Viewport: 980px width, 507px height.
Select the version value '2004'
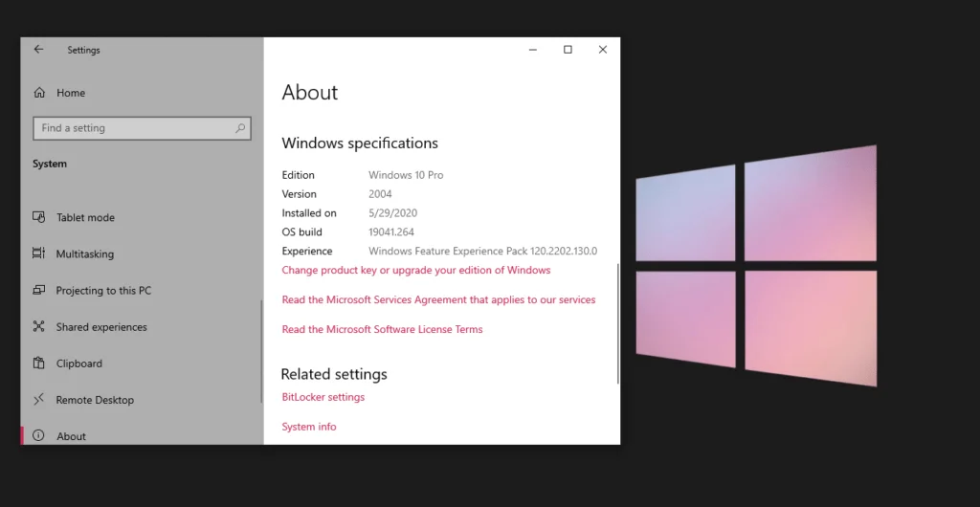[x=380, y=194]
